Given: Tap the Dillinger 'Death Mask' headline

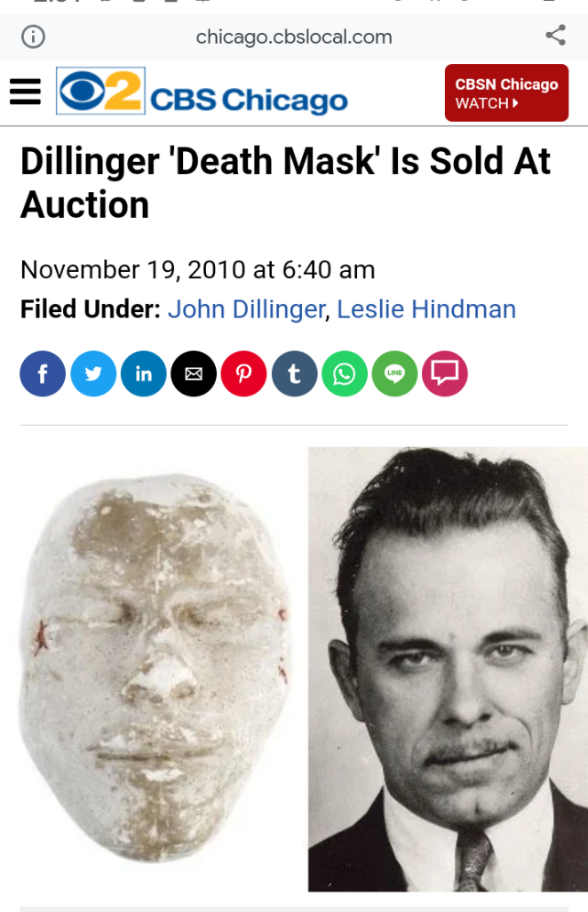Looking at the screenshot, I should [285, 183].
